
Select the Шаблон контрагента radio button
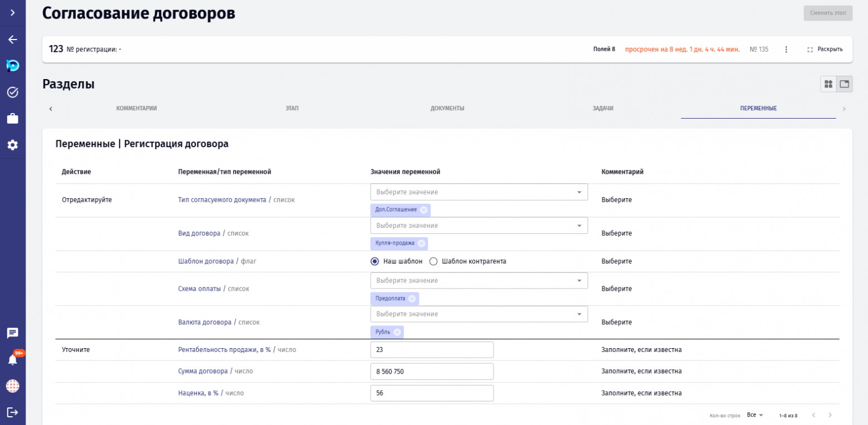pyautogui.click(x=433, y=261)
